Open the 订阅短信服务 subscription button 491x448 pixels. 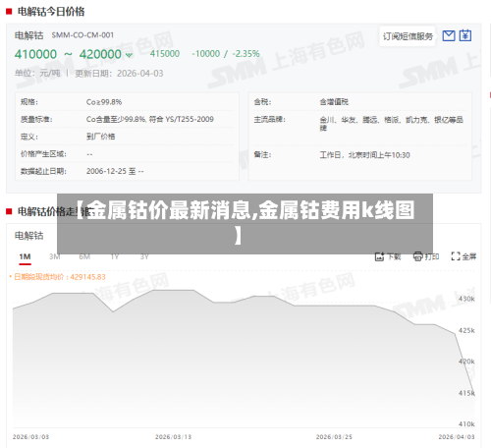408,36
